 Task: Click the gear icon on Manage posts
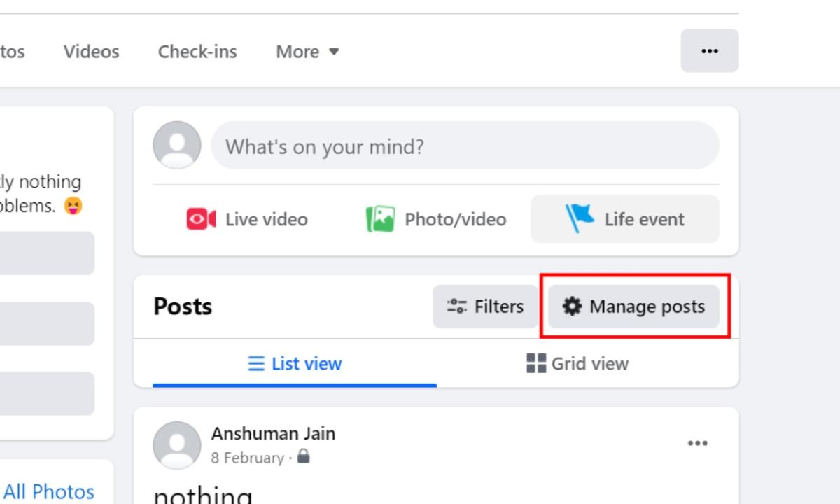(573, 306)
